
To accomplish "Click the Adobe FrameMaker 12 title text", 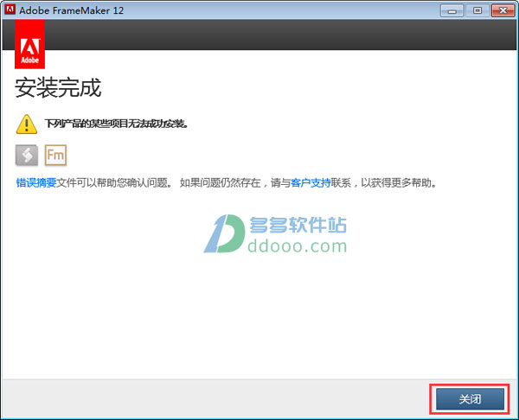I will tap(72, 10).
